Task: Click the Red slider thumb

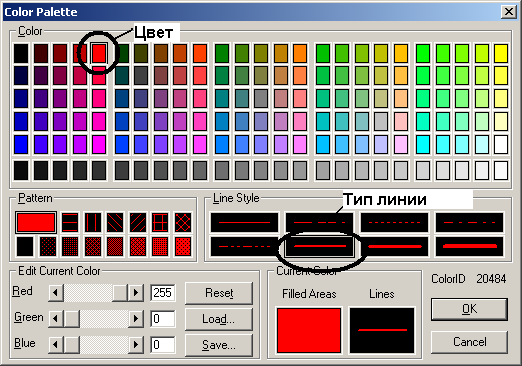Action: tap(120, 293)
